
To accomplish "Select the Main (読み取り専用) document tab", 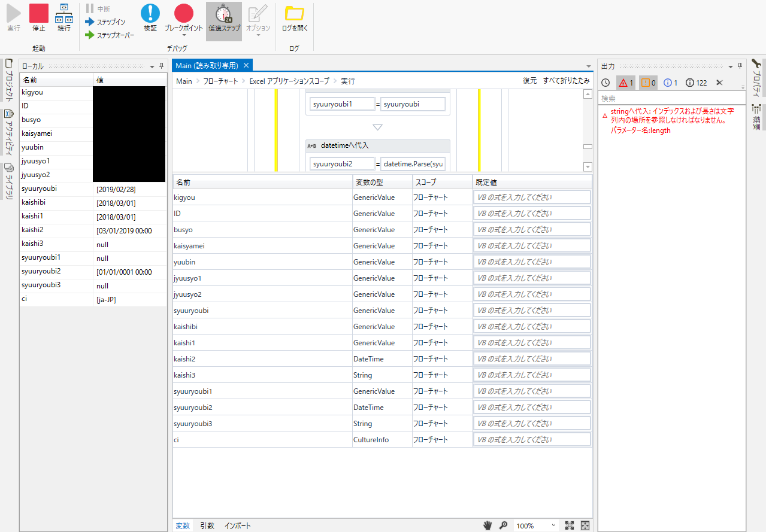I will tap(207, 65).
